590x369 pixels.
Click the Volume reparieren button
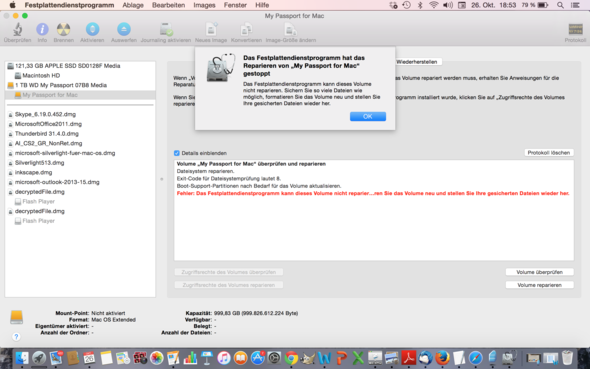click(x=539, y=285)
